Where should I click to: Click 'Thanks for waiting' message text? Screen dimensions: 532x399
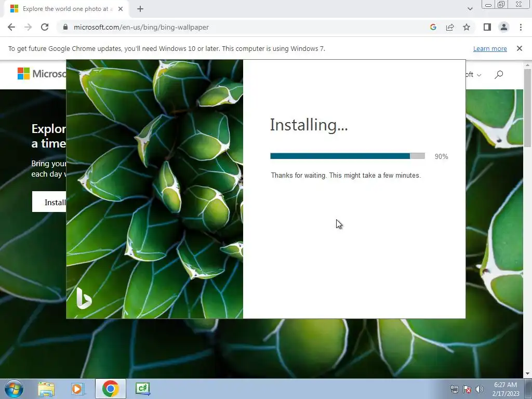coord(345,176)
